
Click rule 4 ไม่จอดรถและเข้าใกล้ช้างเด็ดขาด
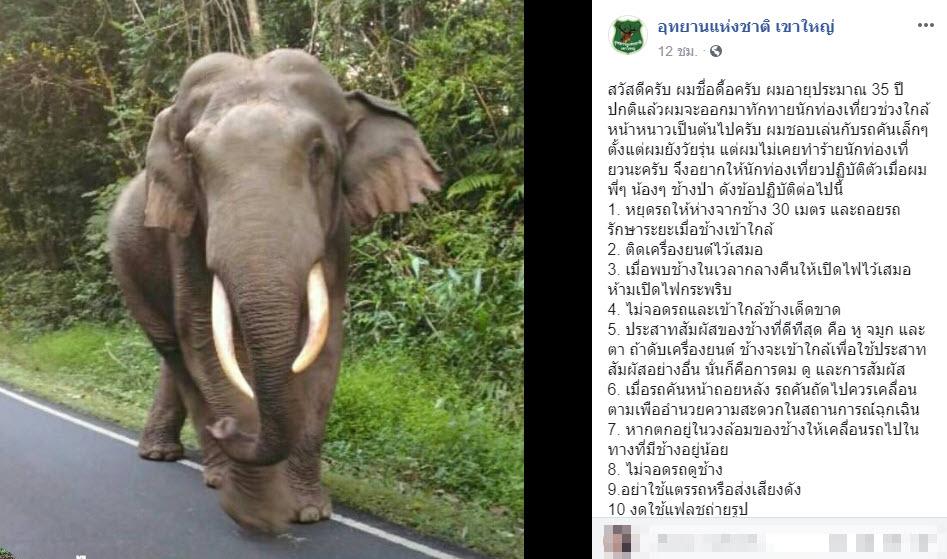(x=724, y=310)
